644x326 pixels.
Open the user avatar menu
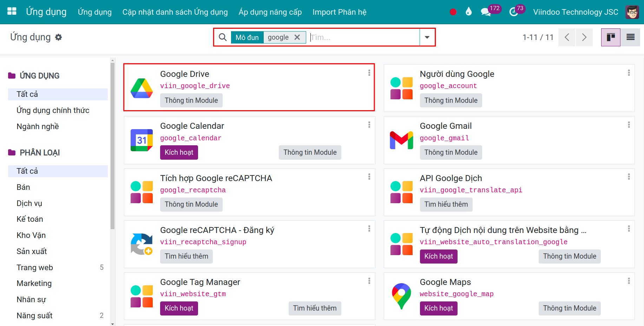(x=632, y=12)
